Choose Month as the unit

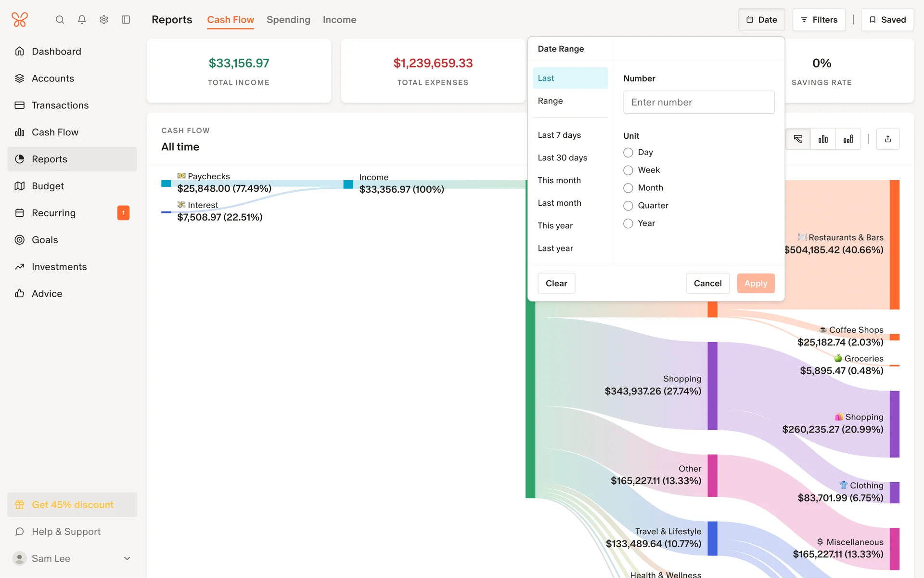pos(628,188)
